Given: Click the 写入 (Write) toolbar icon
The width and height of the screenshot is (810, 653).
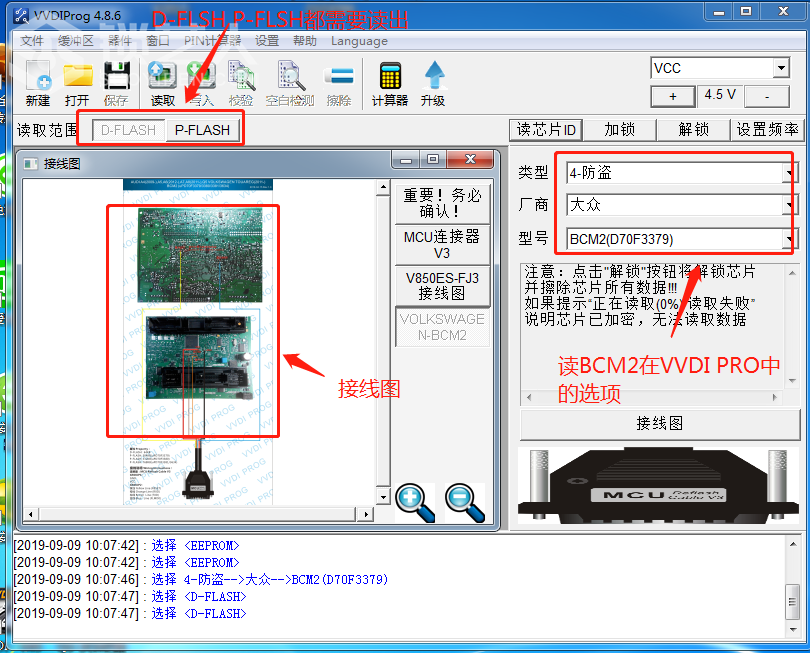Looking at the screenshot, I should coord(201,83).
